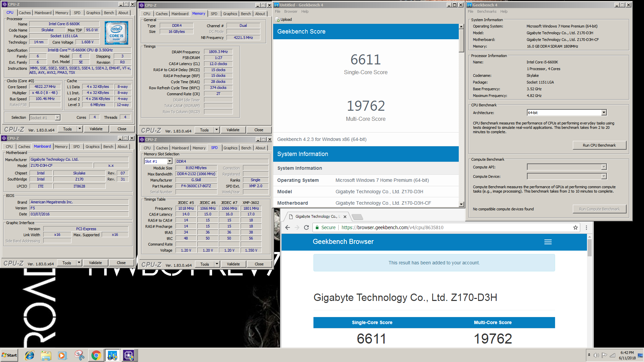644x362 pixels.
Task: Open the Geekbench Browser hamburger menu
Action: point(548,242)
